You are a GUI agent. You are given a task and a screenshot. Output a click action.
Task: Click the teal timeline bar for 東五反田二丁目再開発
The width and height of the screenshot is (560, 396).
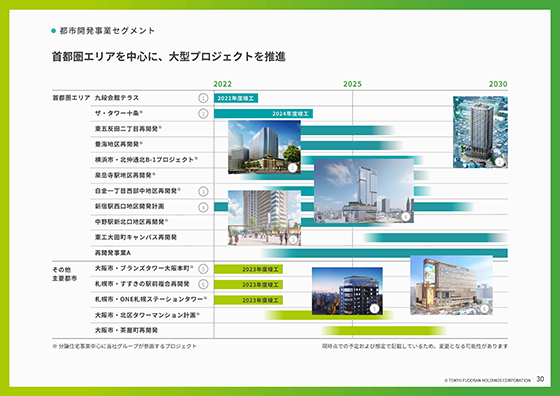(x=348, y=130)
